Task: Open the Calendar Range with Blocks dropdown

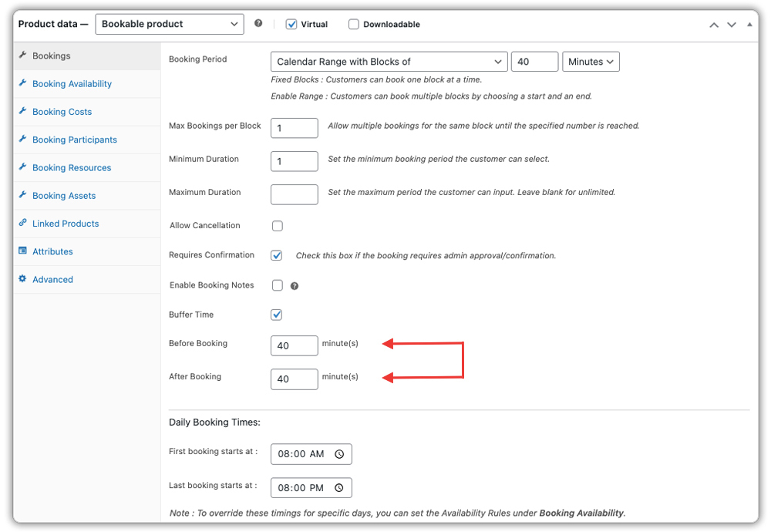Action: [389, 62]
